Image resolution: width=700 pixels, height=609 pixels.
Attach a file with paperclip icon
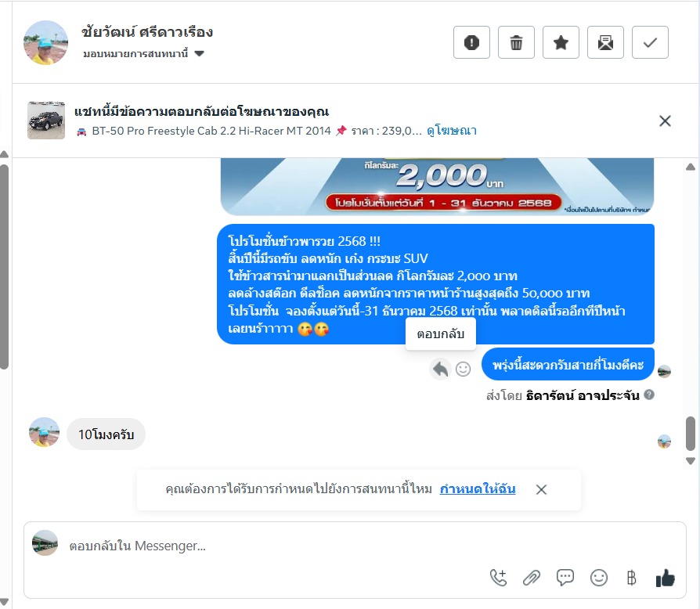tap(531, 578)
